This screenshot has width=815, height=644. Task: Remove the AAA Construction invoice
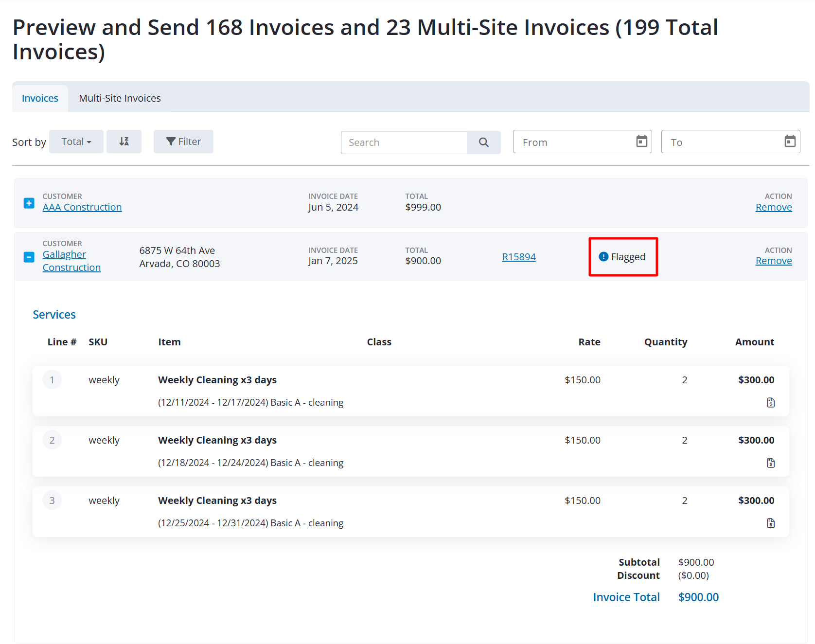pyautogui.click(x=774, y=207)
